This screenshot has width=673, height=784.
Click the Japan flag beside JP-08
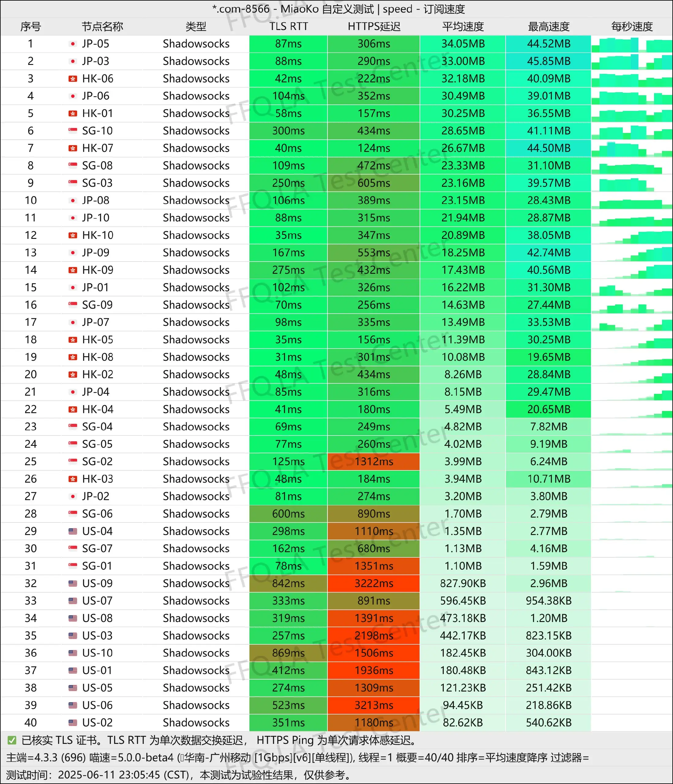click(x=73, y=201)
